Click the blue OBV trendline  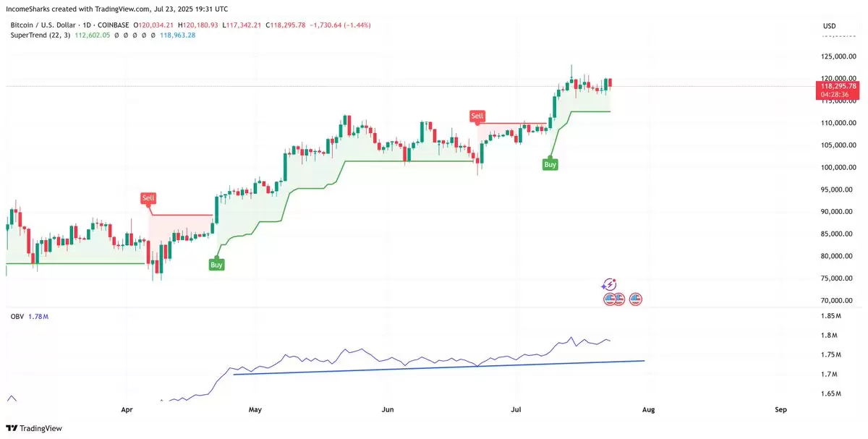439,367
